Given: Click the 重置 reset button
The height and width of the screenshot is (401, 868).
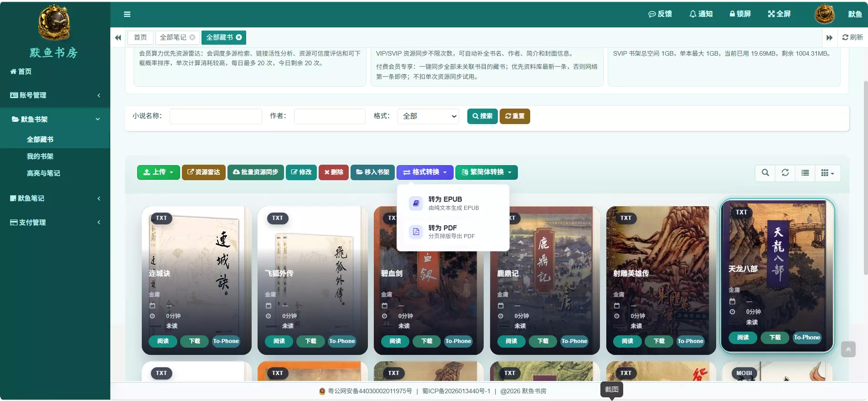Looking at the screenshot, I should [515, 116].
